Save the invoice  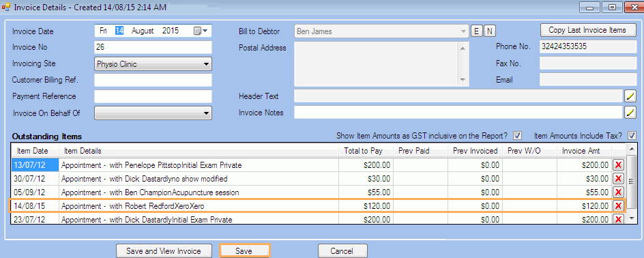coord(244,251)
